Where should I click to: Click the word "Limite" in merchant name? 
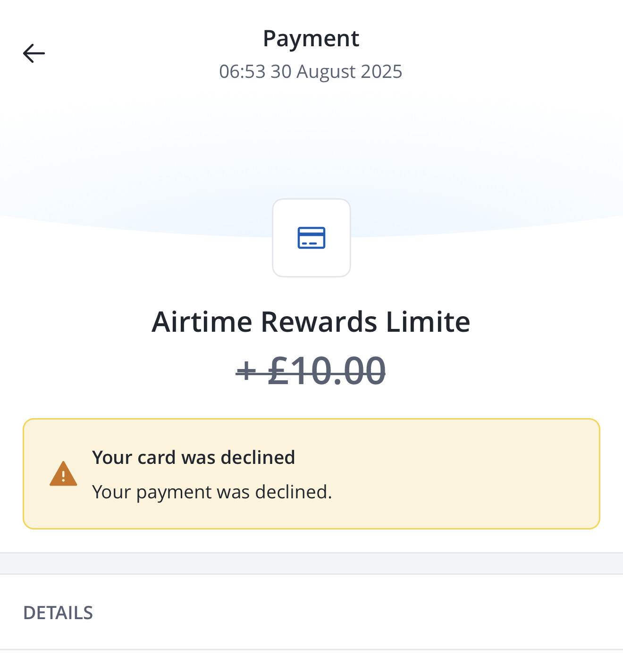click(428, 322)
